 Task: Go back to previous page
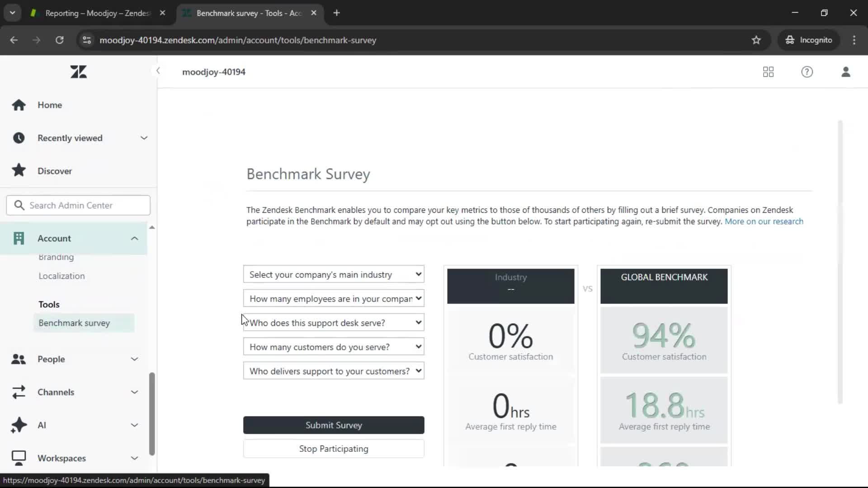click(x=14, y=40)
